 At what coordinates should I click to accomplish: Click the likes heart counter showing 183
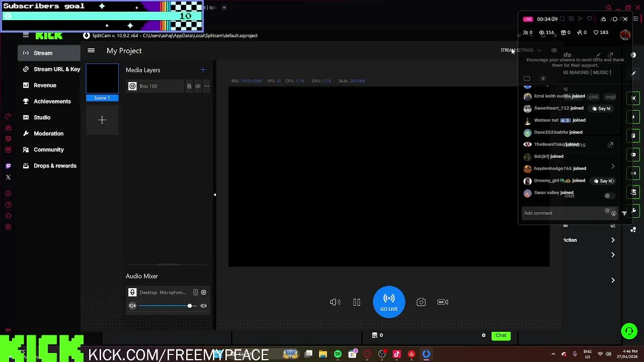601,33
